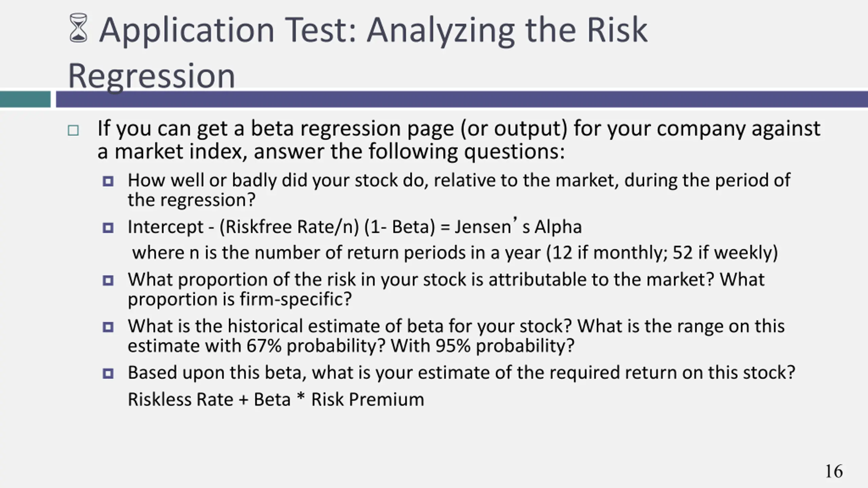Click the word 'Regression' in the title

coord(152,76)
